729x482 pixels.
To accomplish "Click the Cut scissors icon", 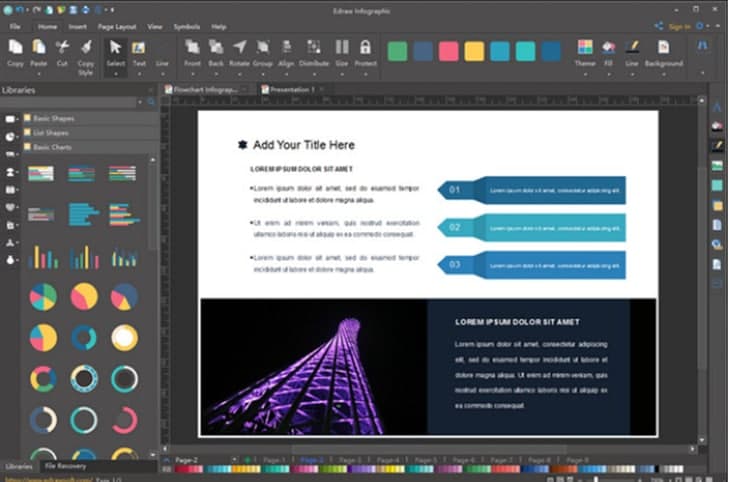I will click(62, 47).
